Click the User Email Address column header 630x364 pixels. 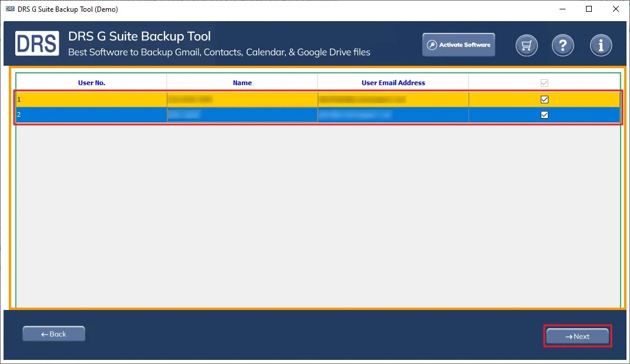coord(393,83)
